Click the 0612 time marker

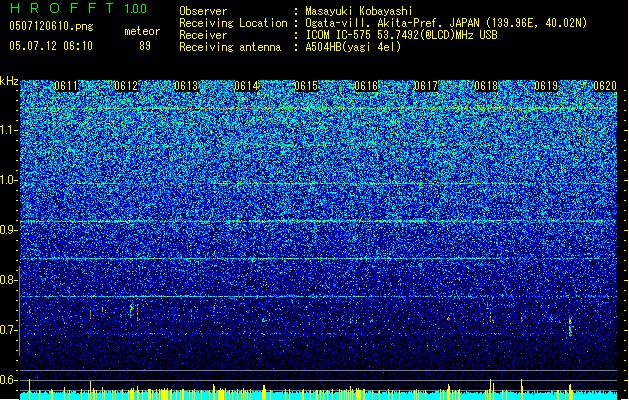pyautogui.click(x=126, y=86)
